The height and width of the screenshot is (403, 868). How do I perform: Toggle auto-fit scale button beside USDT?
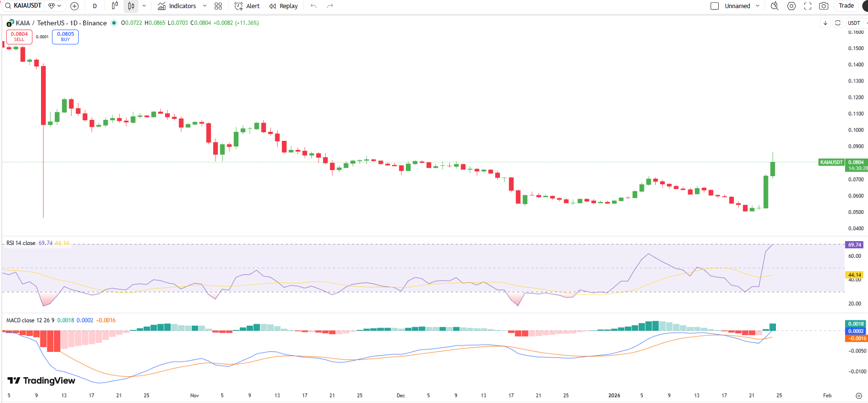[x=837, y=23]
